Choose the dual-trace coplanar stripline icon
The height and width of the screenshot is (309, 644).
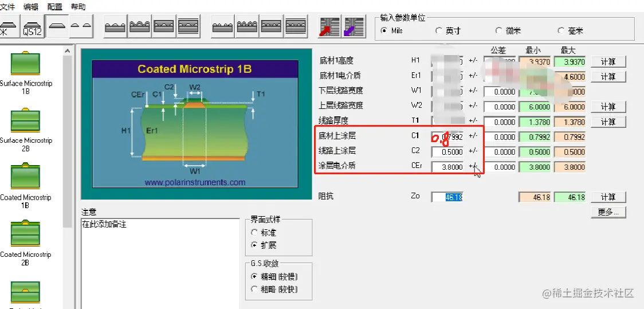(295, 26)
